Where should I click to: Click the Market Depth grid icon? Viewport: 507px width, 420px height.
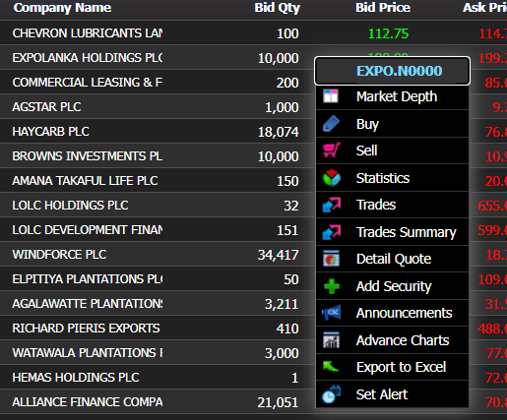[331, 96]
